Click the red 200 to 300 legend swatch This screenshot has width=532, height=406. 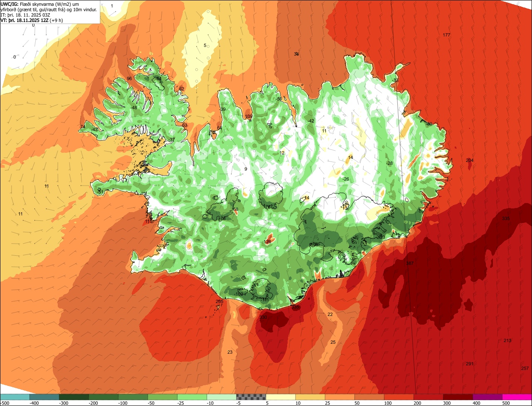tap(428, 397)
